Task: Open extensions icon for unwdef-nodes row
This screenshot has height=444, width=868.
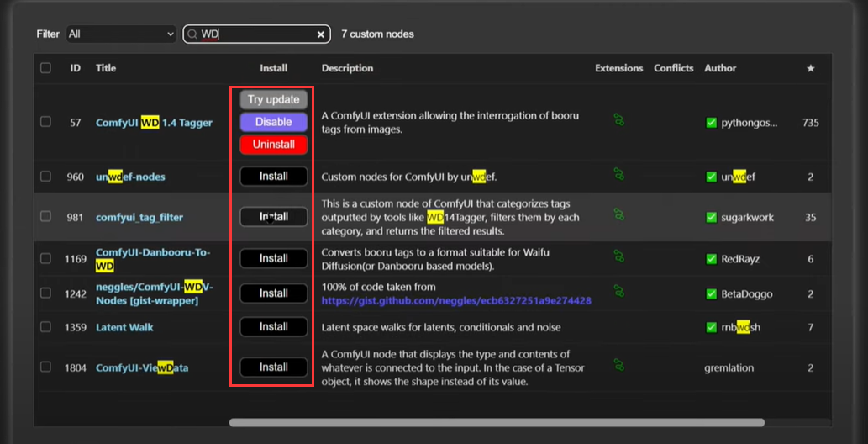Action: click(619, 174)
